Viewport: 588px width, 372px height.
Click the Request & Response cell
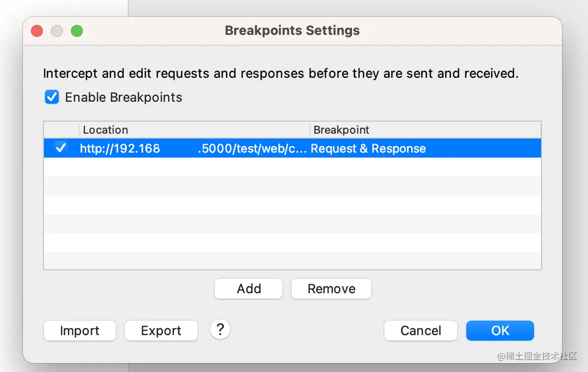pyautogui.click(x=368, y=149)
